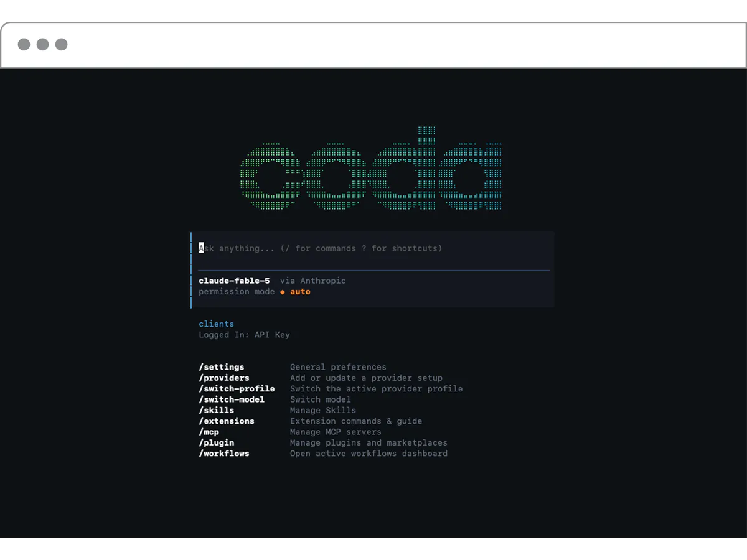Click the 'coda' ASCII art logo
The width and height of the screenshot is (747, 560).
(371, 169)
